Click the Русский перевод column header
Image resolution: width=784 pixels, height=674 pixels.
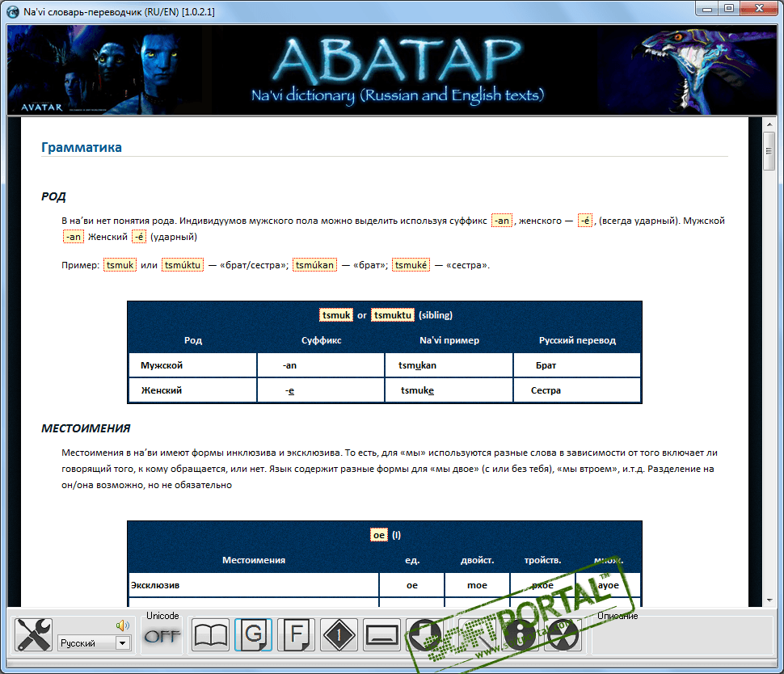577,340
